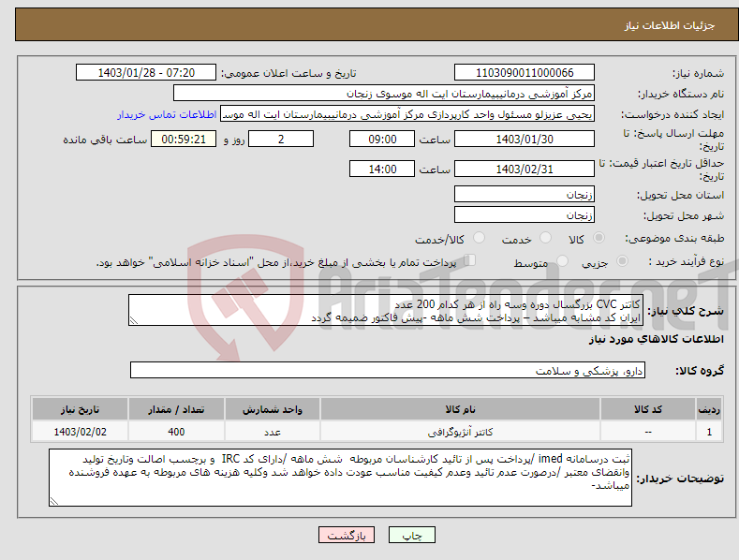Click the resize handle of description textarea
Screen dimensions: 739x560
(134, 320)
